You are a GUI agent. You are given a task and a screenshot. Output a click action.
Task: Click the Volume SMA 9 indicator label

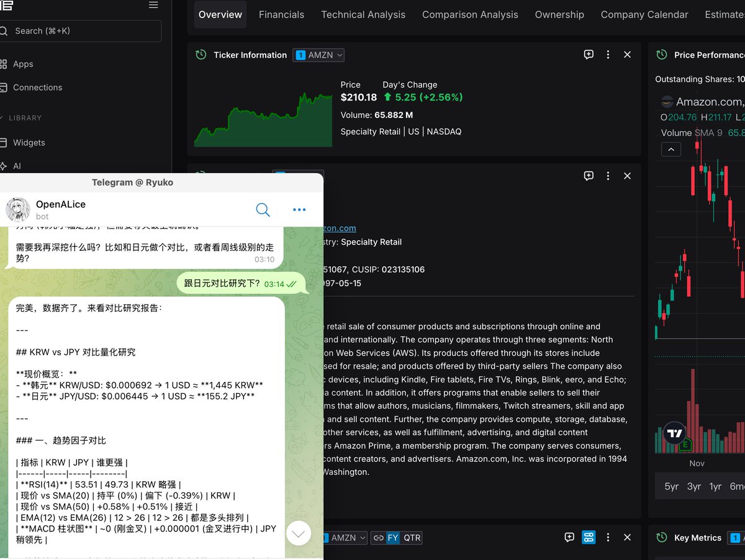[x=692, y=133]
